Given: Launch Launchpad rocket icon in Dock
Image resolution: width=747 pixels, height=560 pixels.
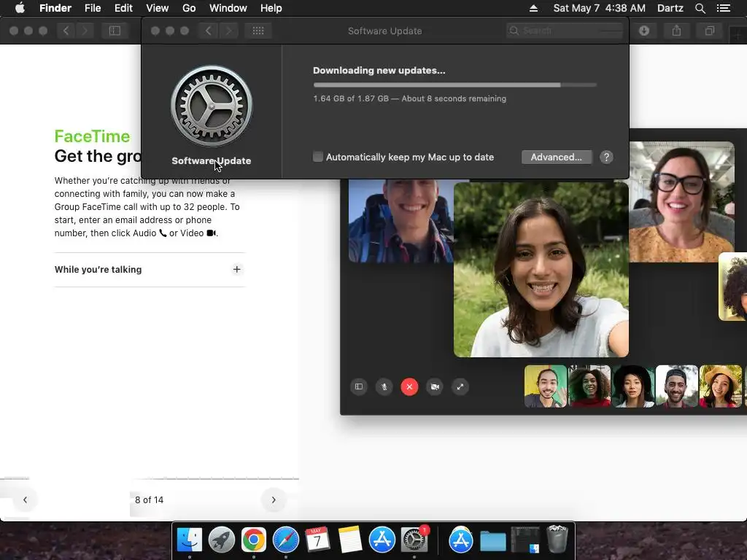Looking at the screenshot, I should (222, 540).
